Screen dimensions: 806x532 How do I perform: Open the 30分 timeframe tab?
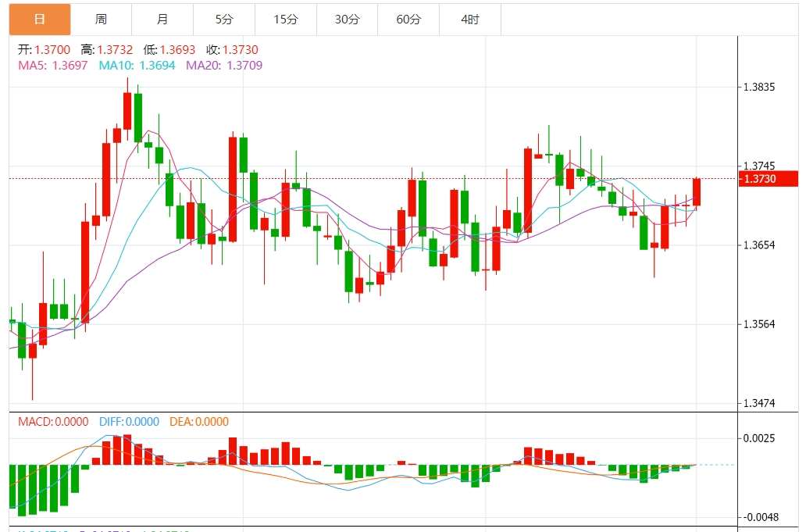click(347, 20)
